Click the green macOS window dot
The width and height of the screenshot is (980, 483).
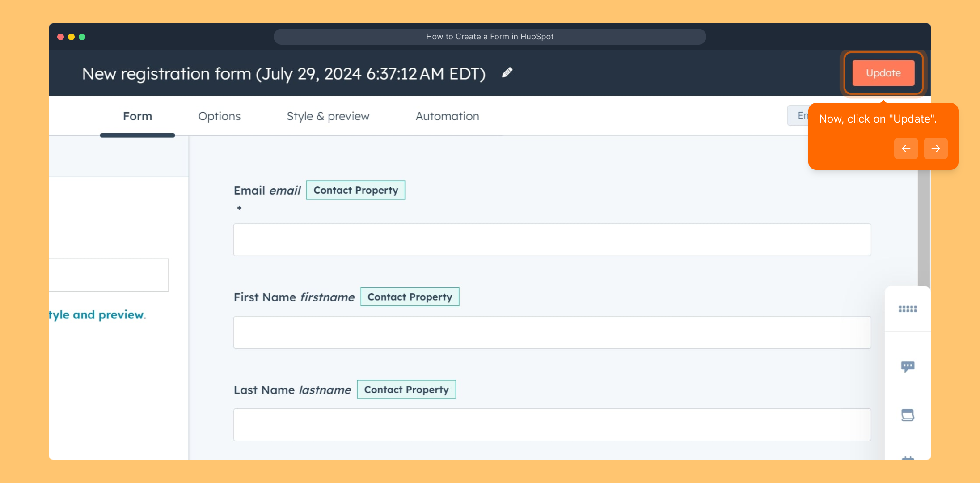point(82,37)
